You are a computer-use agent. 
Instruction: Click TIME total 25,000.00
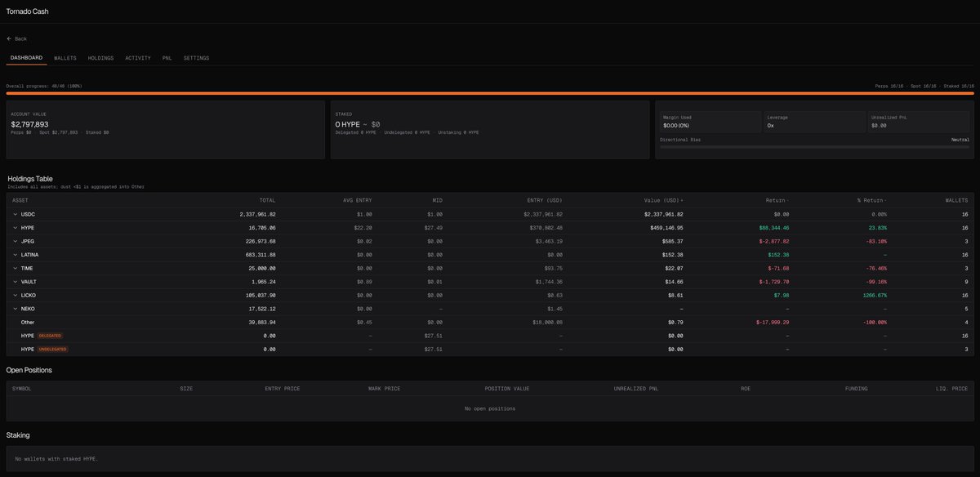(x=261, y=268)
